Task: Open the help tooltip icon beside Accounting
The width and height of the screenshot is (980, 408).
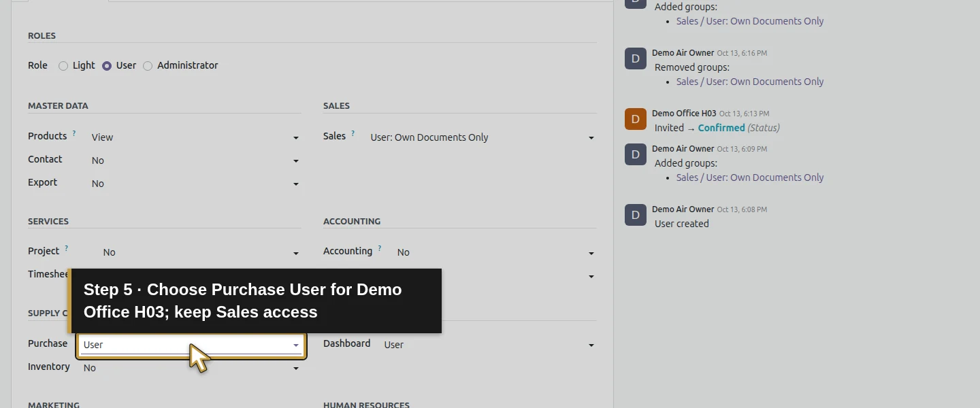Action: coord(380,248)
